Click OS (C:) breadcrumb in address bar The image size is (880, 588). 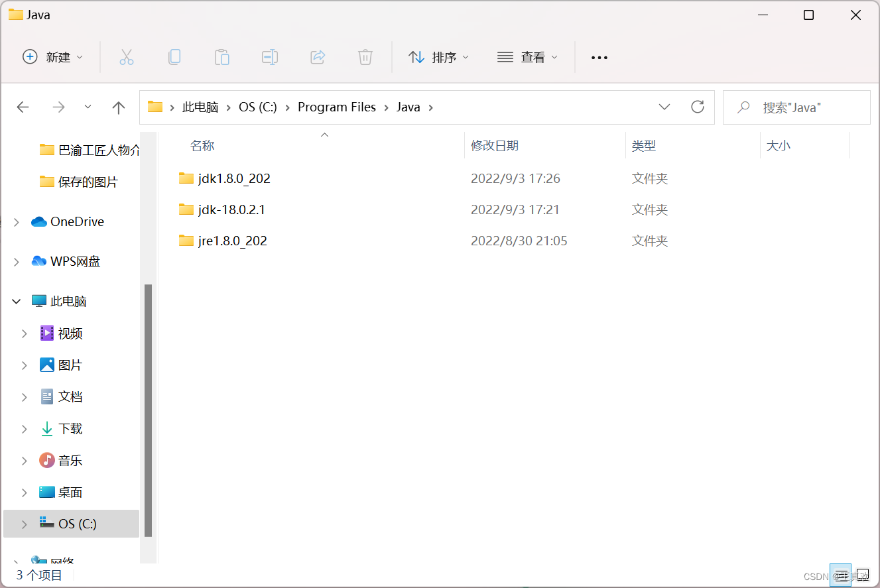pos(258,107)
